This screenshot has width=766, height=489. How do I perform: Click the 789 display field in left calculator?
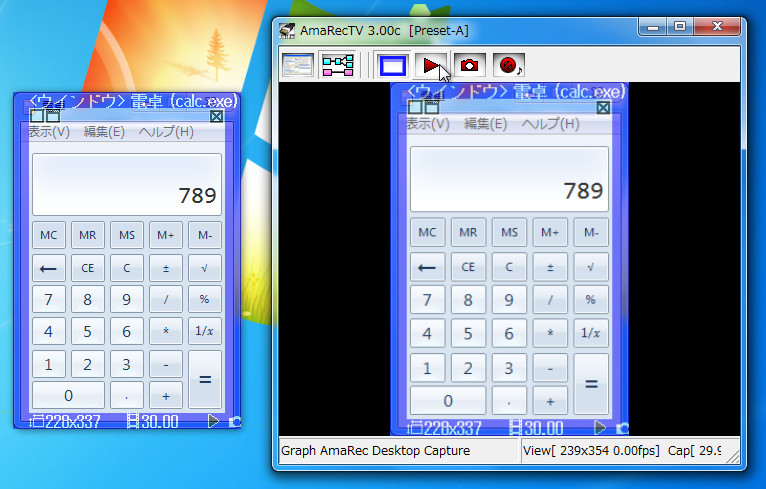(127, 184)
